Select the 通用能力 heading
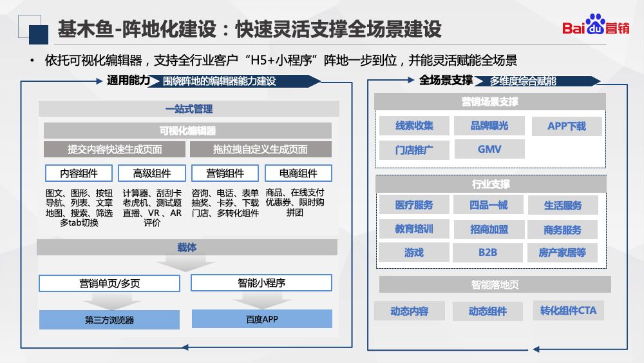This screenshot has height=363, width=644. point(128,80)
